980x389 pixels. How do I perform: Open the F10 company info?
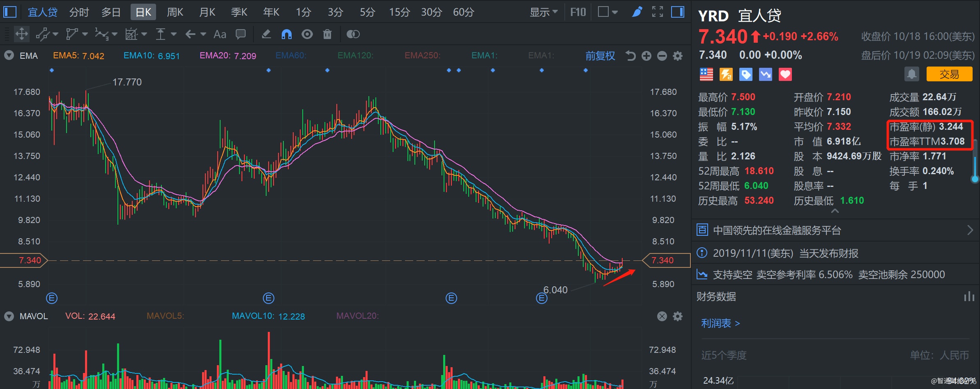(x=578, y=12)
